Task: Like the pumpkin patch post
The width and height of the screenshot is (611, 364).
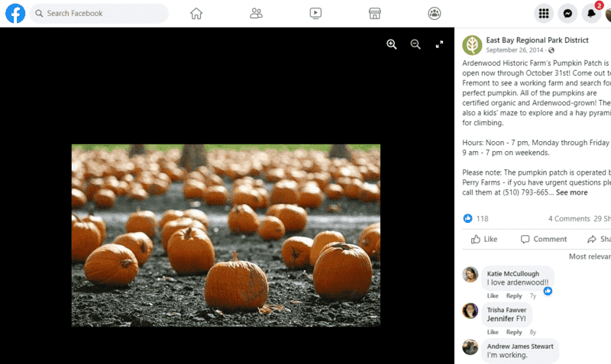Action: click(x=484, y=239)
